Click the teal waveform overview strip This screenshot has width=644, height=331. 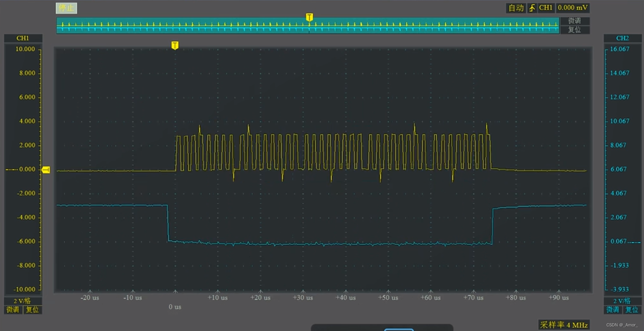pos(308,25)
